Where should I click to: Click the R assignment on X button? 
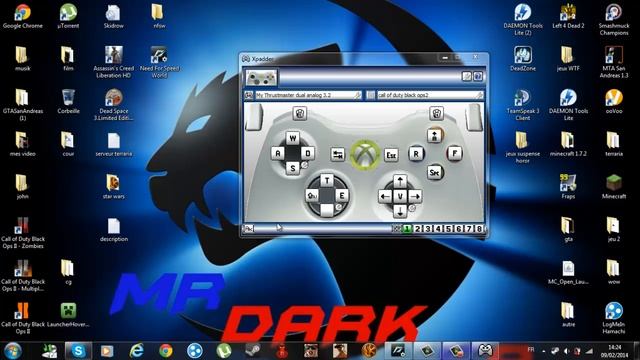point(416,154)
